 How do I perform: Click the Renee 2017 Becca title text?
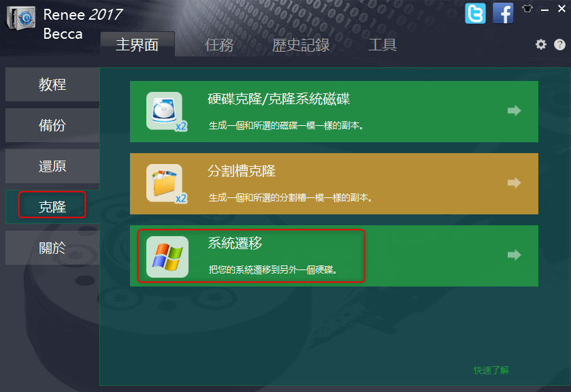coord(82,24)
